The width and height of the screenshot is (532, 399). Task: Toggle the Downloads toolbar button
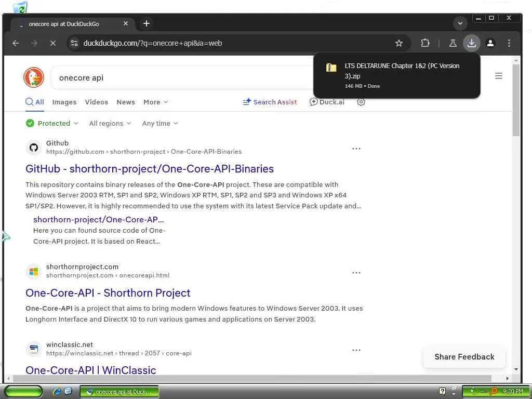[472, 43]
